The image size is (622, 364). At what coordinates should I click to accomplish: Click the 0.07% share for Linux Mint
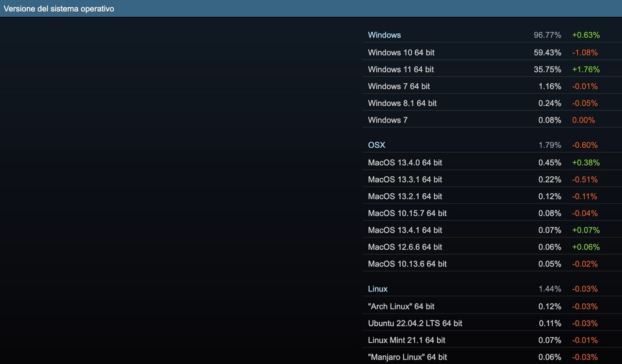click(x=550, y=340)
